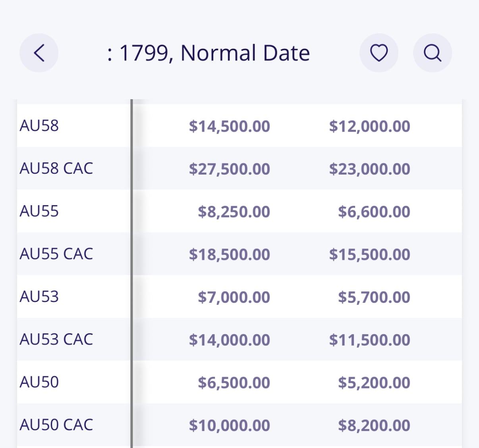Select the AU53 CAC grade label
The width and height of the screenshot is (479, 448).
pyautogui.click(x=56, y=340)
